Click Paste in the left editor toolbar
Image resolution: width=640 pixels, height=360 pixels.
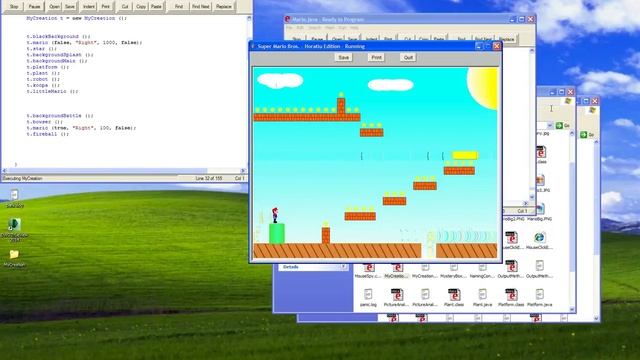(x=156, y=7)
